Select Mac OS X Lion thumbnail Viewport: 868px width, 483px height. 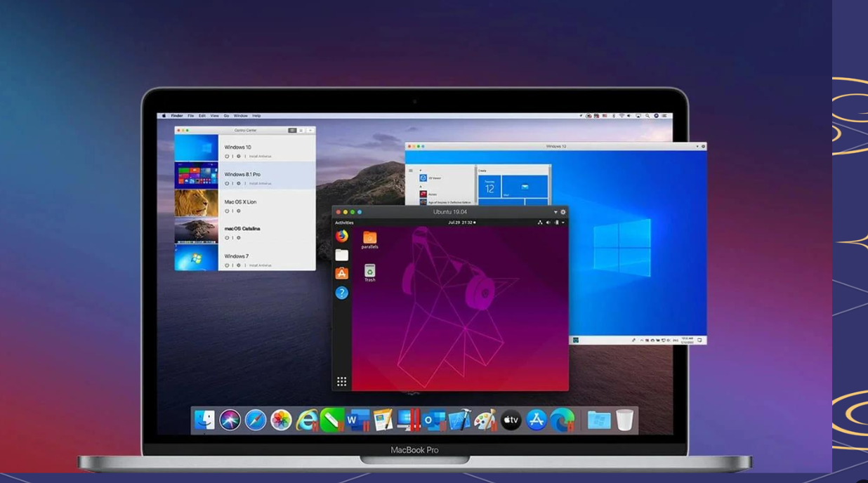click(x=196, y=203)
